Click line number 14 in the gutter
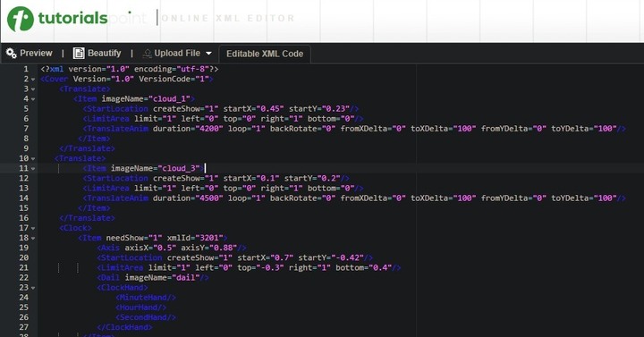644x337 pixels. pyautogui.click(x=24, y=198)
